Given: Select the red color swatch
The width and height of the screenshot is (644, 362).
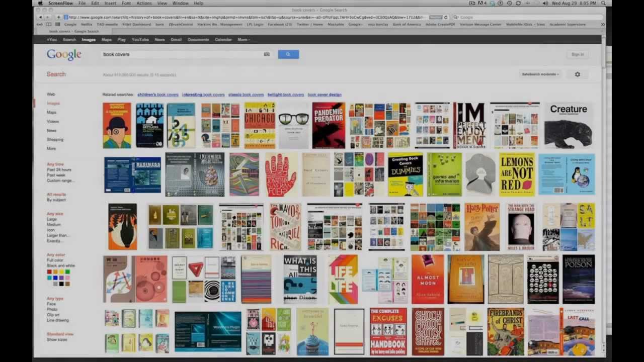Looking at the screenshot, I should tap(49, 272).
